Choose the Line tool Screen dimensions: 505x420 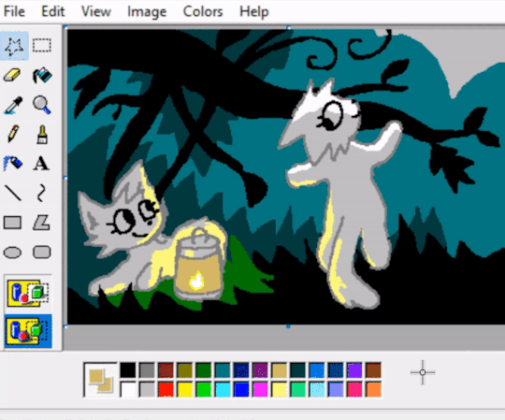coord(12,193)
